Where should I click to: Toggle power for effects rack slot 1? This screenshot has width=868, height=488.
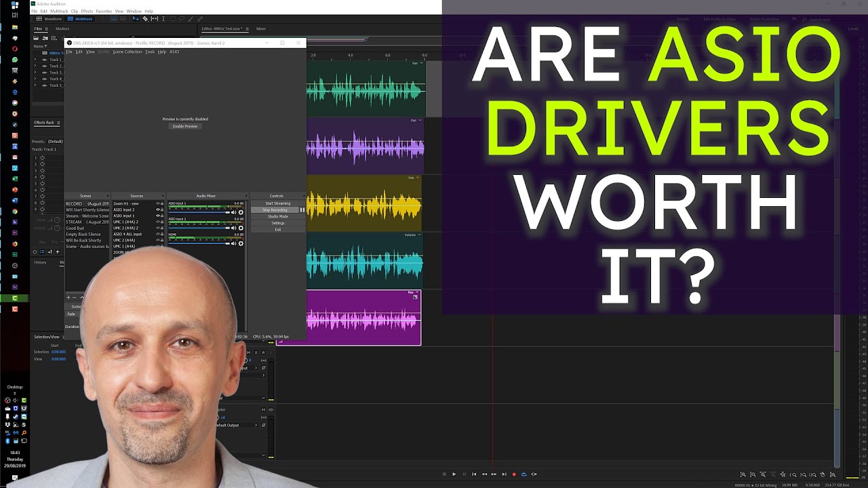(x=42, y=158)
